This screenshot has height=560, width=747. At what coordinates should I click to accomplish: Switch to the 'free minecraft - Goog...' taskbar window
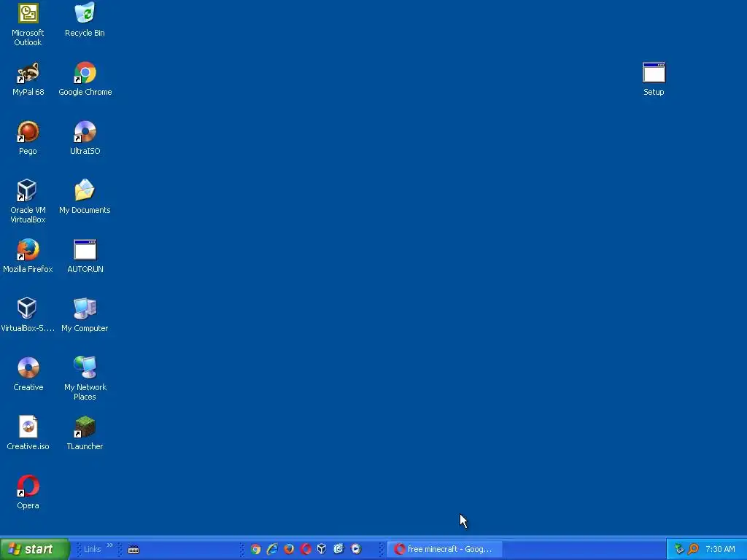[444, 549]
